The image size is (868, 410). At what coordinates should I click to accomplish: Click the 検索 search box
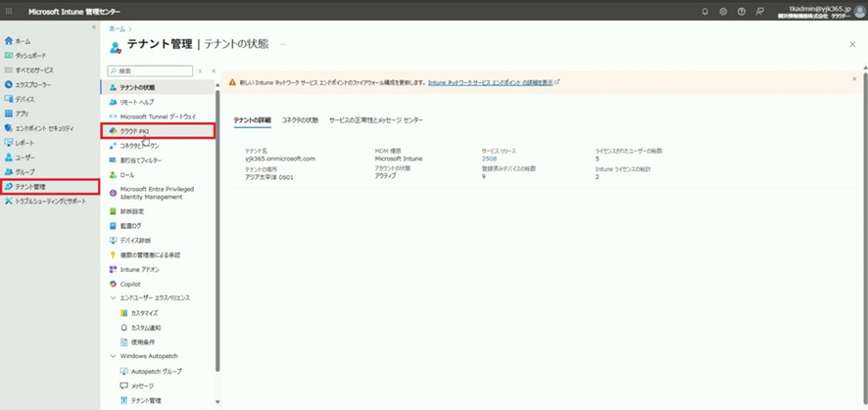point(152,71)
